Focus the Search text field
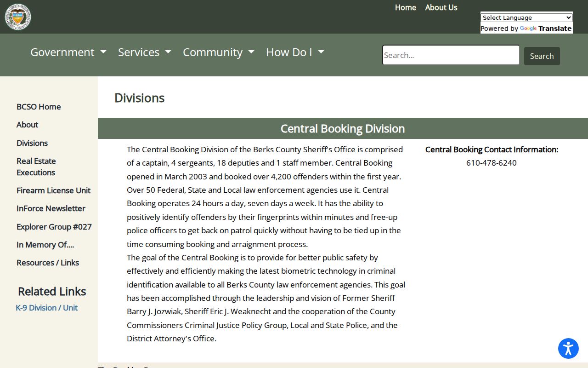 tap(451, 55)
